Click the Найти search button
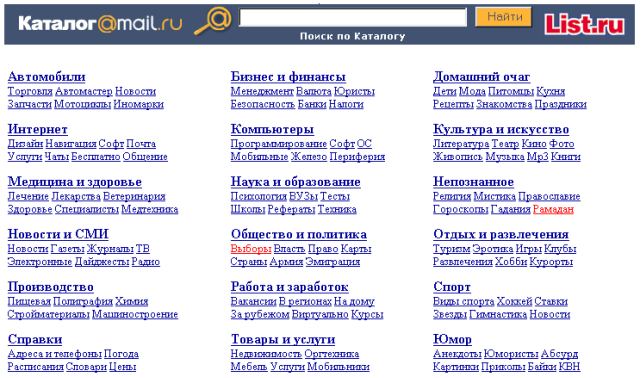641x378 pixels. (504, 17)
